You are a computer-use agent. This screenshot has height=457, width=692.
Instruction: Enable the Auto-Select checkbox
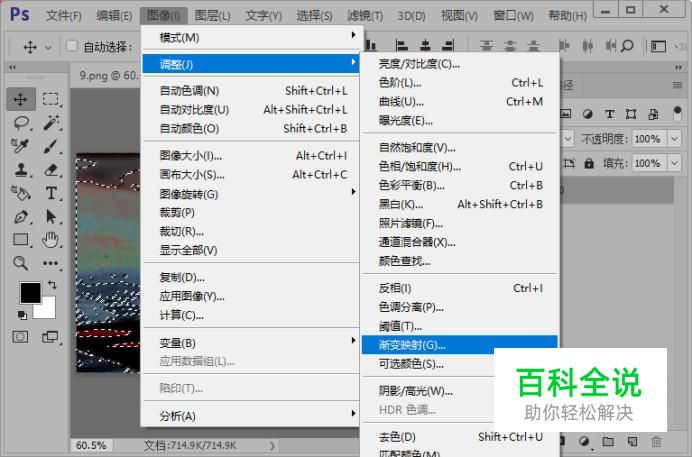71,46
